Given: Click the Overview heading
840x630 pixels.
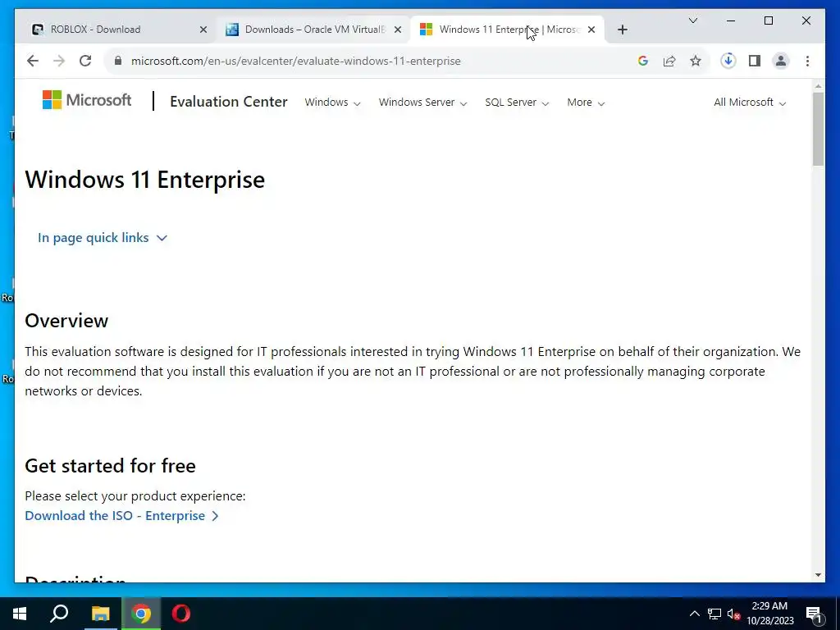Looking at the screenshot, I should tap(66, 321).
